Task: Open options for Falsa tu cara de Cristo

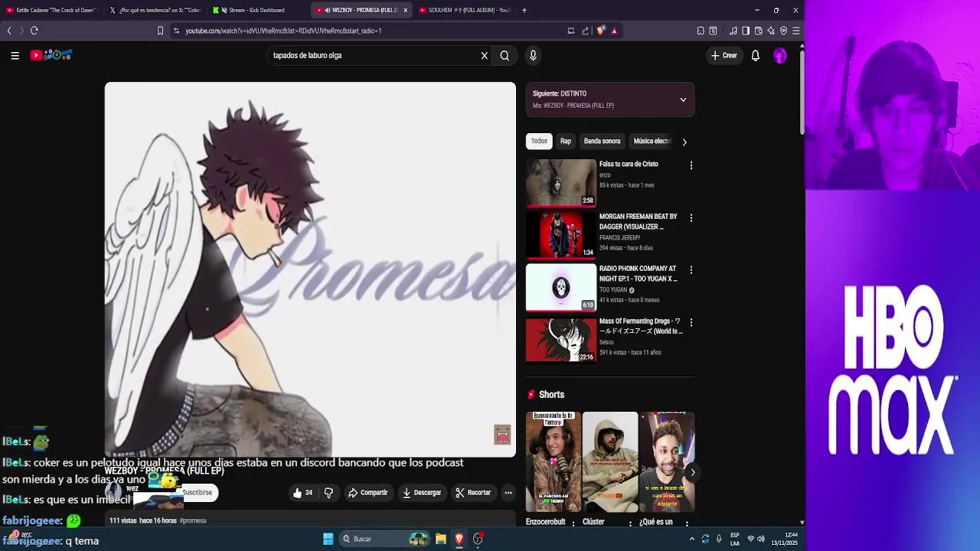Action: (x=691, y=165)
